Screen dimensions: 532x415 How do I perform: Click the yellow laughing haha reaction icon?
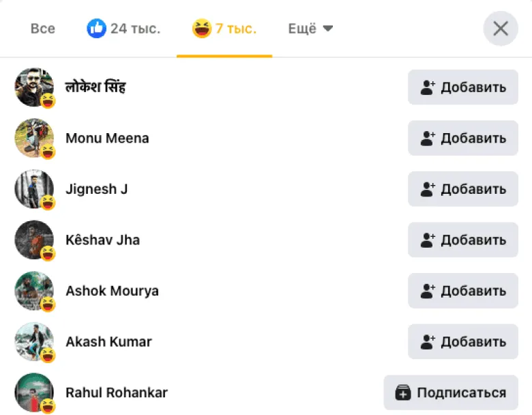(x=202, y=29)
